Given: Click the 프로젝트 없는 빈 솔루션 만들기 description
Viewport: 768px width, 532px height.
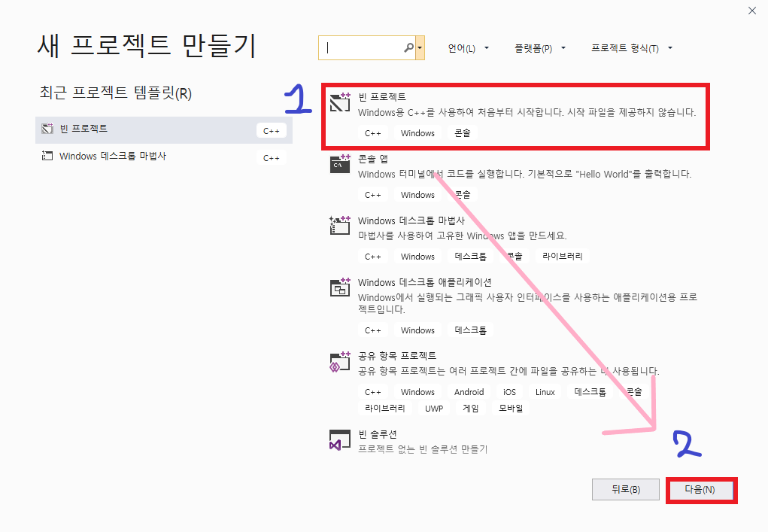Looking at the screenshot, I should [423, 449].
